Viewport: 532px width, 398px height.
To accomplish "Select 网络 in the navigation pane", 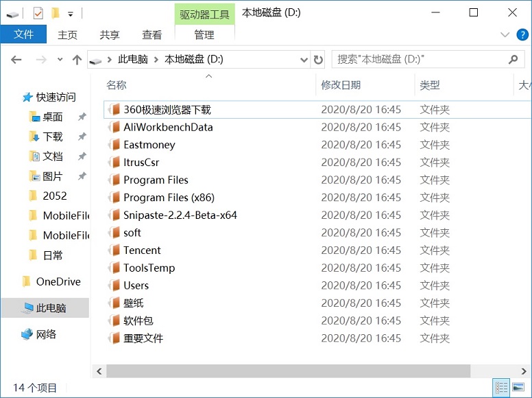I will point(38,334).
